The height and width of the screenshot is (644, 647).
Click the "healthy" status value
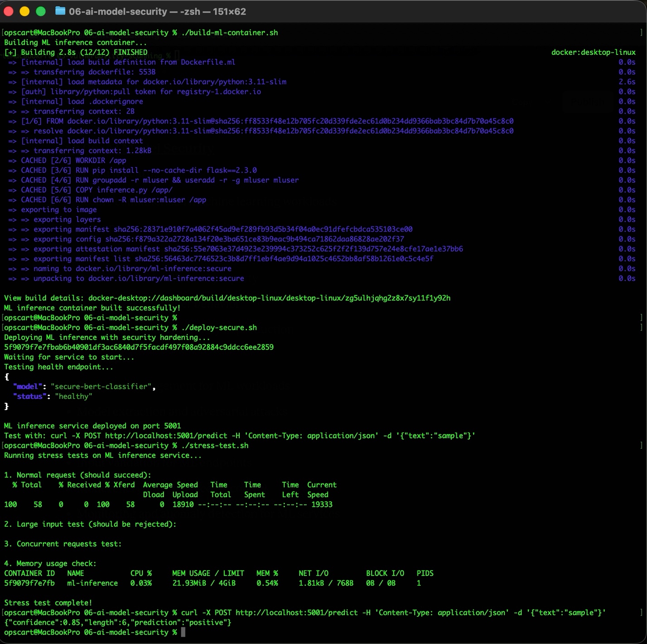click(x=73, y=396)
